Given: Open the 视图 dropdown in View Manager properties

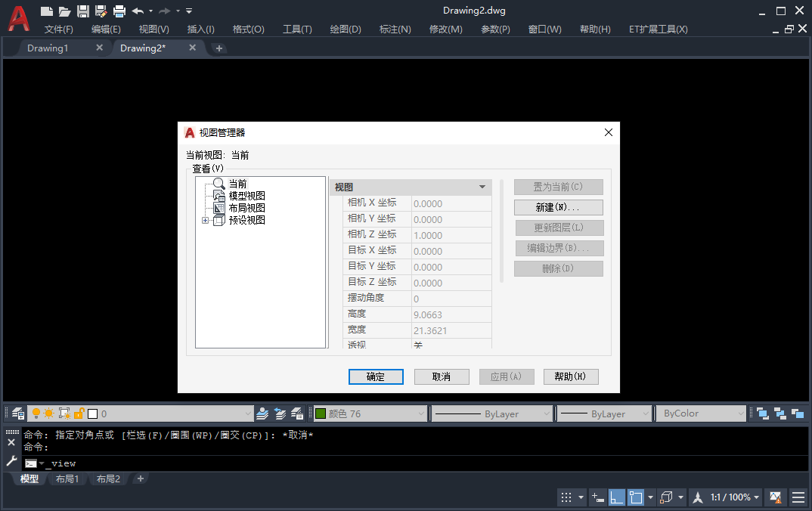Looking at the screenshot, I should 482,187.
